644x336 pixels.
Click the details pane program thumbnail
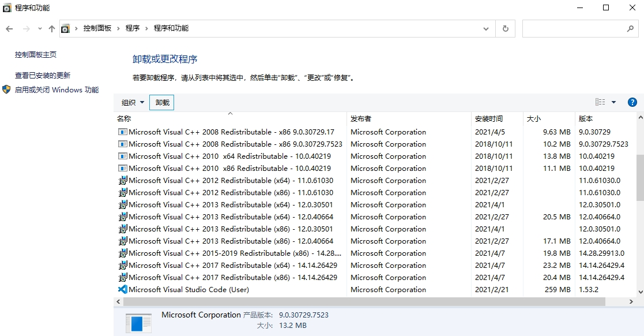pos(138,322)
